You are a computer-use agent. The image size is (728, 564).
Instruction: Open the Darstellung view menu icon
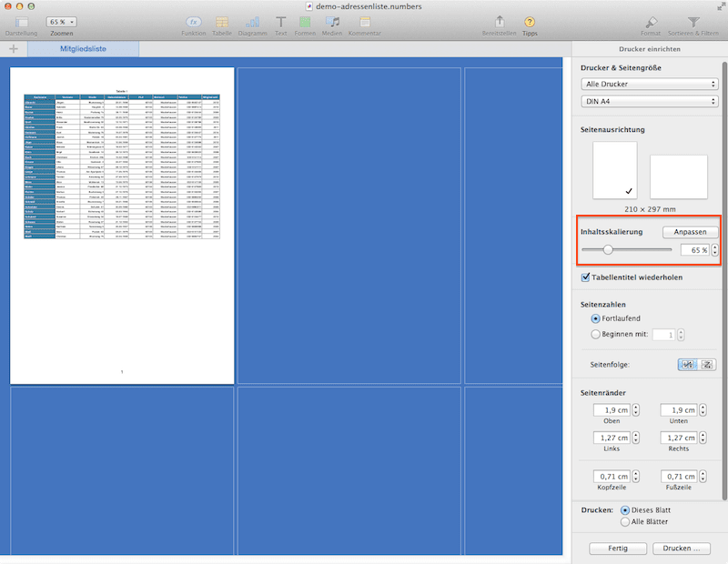click(x=21, y=22)
